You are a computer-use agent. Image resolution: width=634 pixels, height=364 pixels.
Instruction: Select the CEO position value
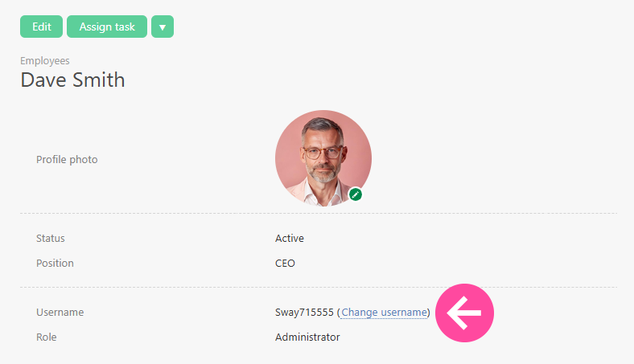point(286,263)
